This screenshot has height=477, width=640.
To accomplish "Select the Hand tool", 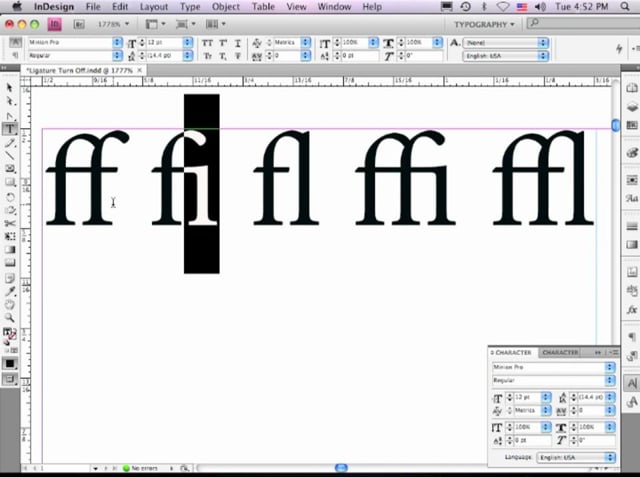I will pos(10,304).
